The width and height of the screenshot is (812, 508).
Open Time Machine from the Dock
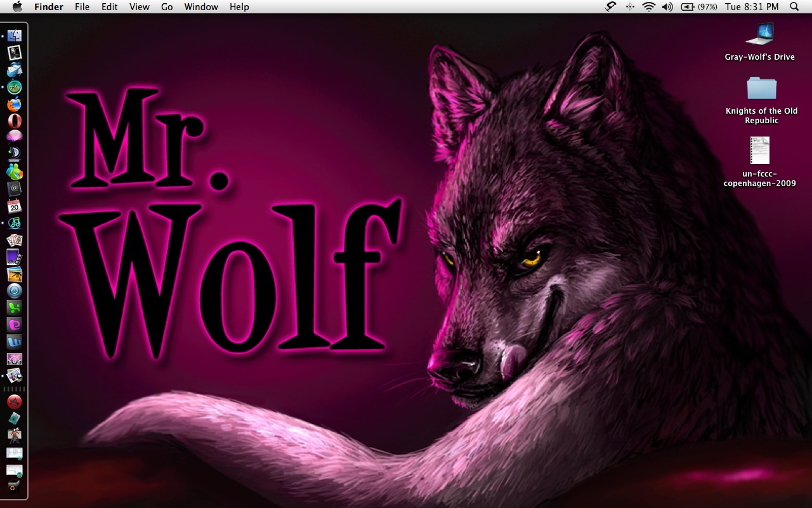(15, 291)
